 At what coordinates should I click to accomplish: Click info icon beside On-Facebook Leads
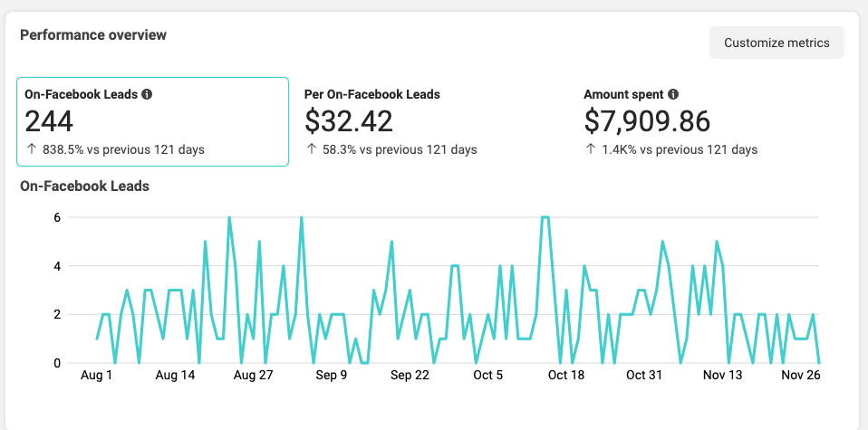[x=147, y=94]
